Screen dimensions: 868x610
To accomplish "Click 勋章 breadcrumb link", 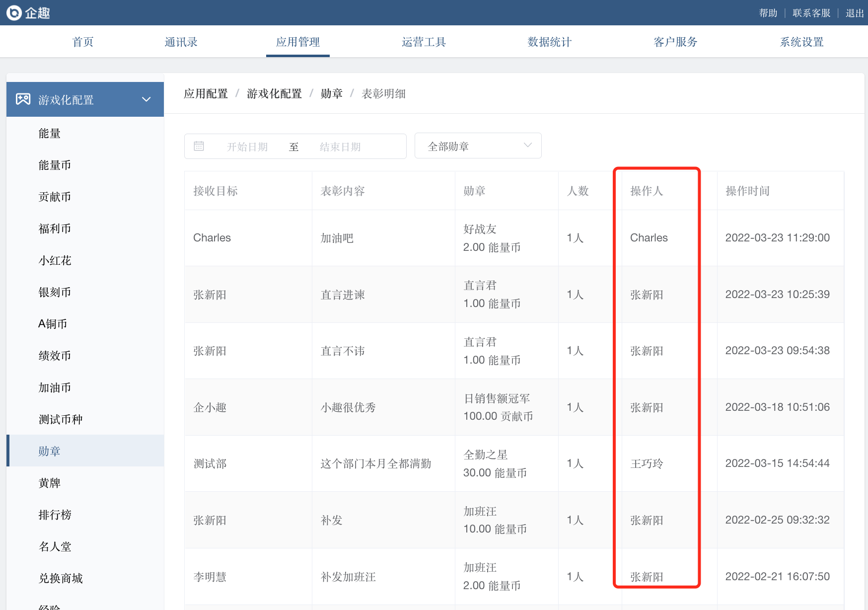I will click(332, 93).
